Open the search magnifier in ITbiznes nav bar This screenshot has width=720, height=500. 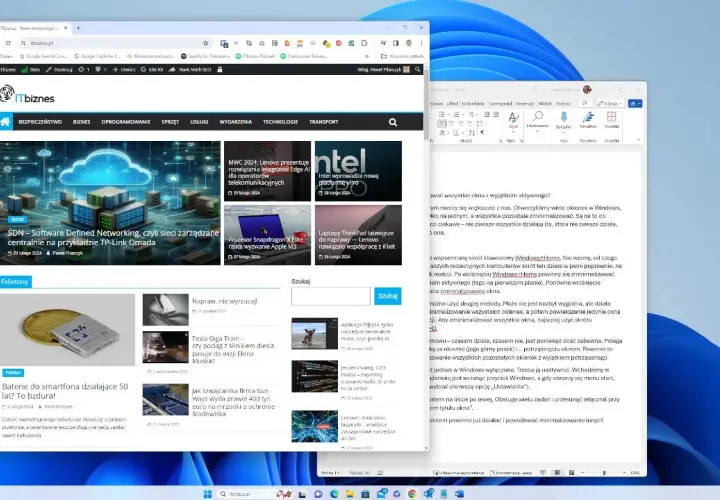[x=393, y=122]
